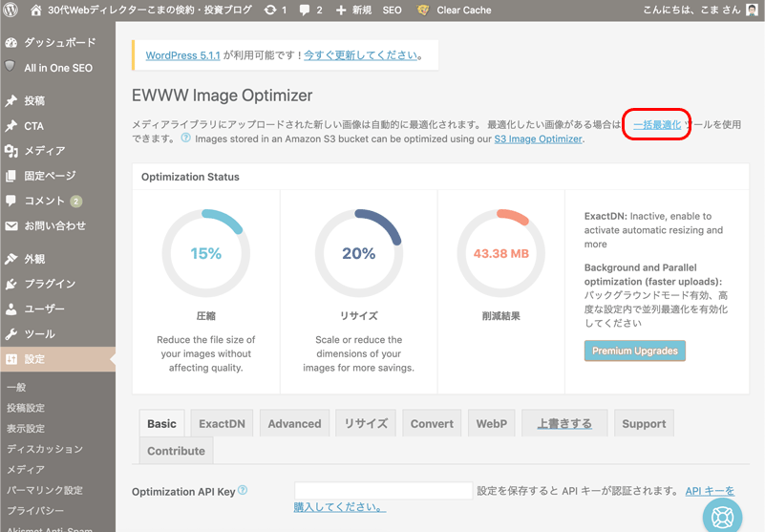The image size is (765, 532).
Task: Open 投稿設定 submenu item
Action: pos(26,408)
